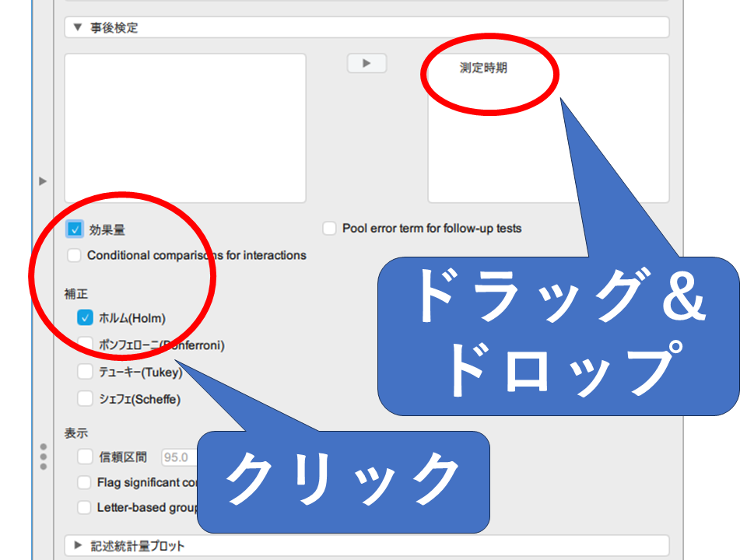Screen dimensions: 747x560
Task: Click the blue ドラッグ＆ドロップ callout
Action: point(557,334)
